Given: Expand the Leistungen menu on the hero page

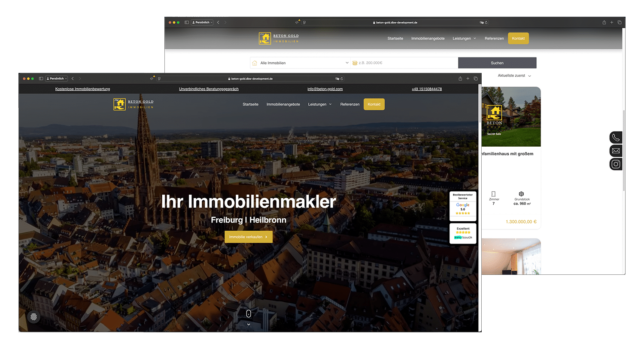Looking at the screenshot, I should tap(320, 104).
